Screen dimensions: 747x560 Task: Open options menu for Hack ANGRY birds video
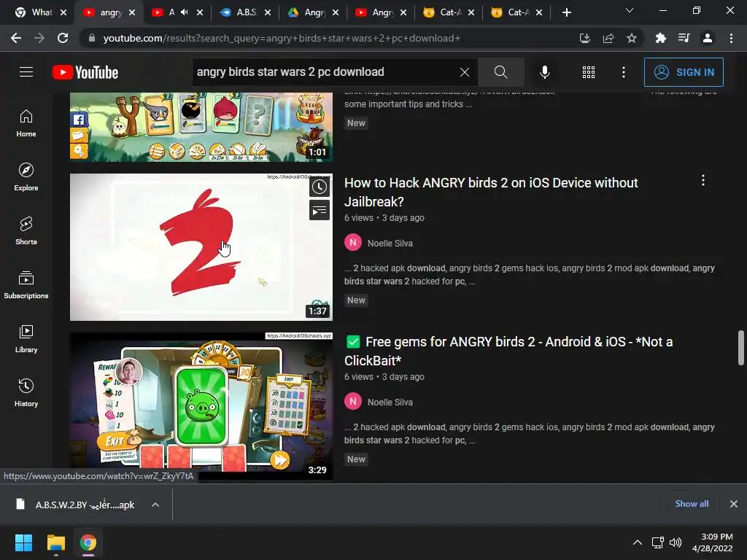(x=703, y=180)
